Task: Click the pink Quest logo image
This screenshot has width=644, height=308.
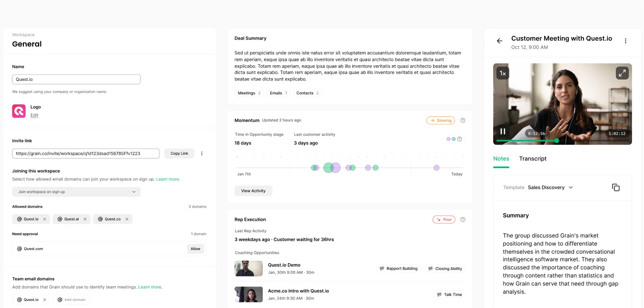Action: tap(19, 111)
